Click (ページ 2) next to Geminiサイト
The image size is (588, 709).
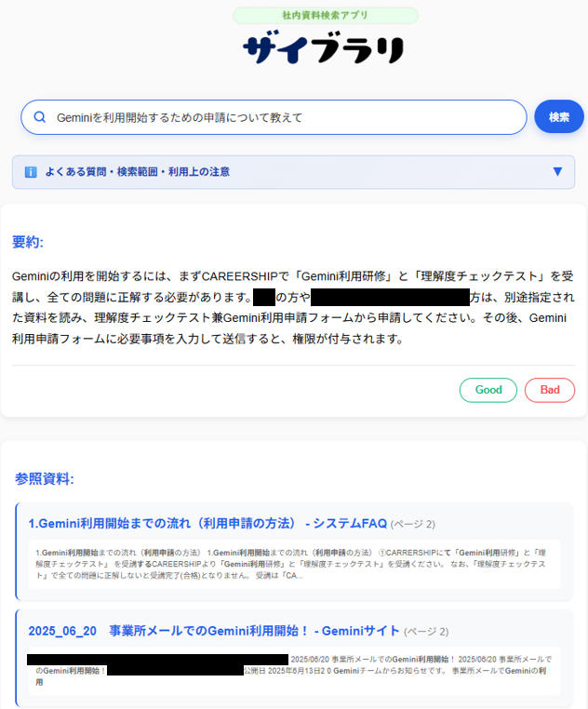pos(426,631)
